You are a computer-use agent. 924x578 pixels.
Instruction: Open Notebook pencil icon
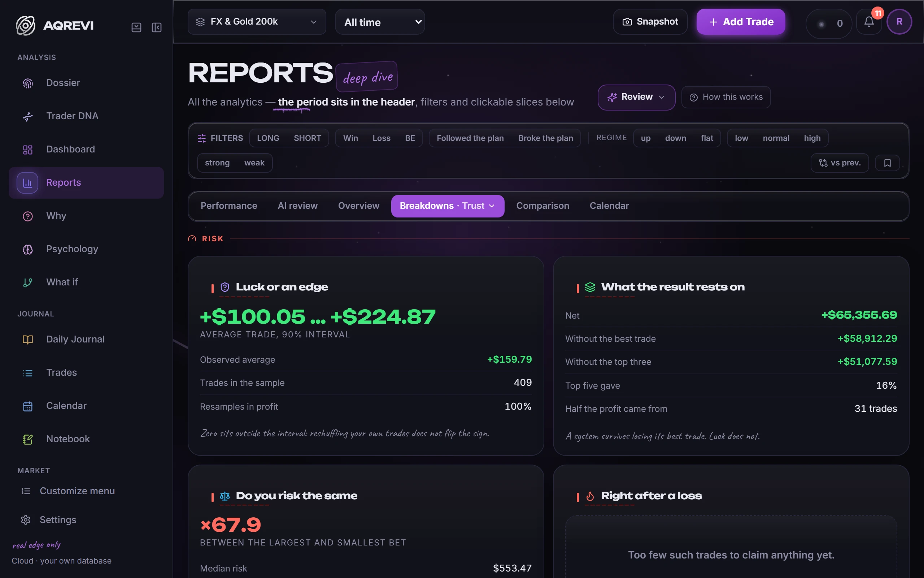(28, 439)
